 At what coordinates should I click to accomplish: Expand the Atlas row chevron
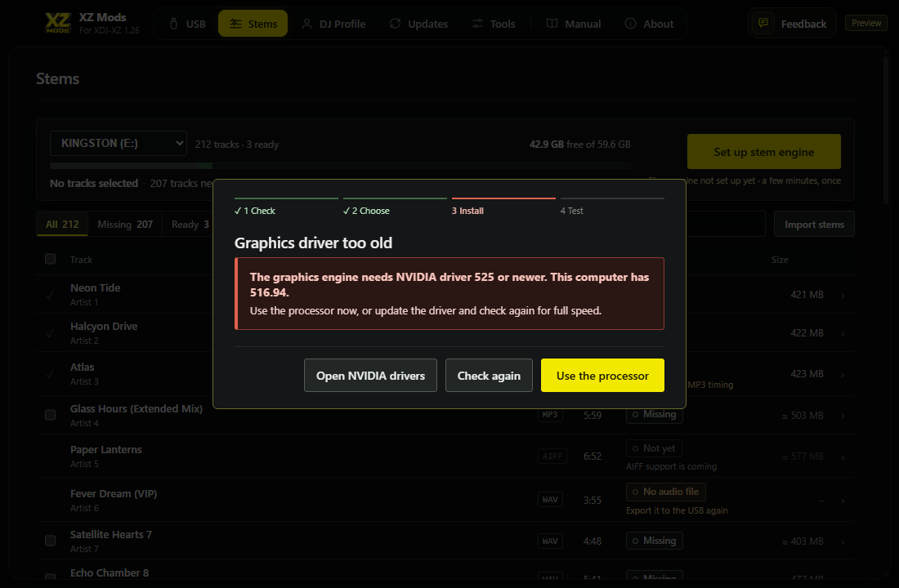point(843,374)
